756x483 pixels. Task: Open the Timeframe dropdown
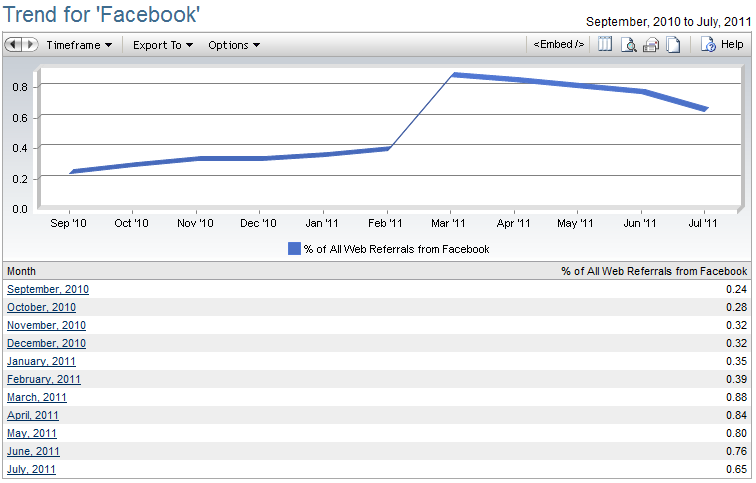click(x=79, y=45)
